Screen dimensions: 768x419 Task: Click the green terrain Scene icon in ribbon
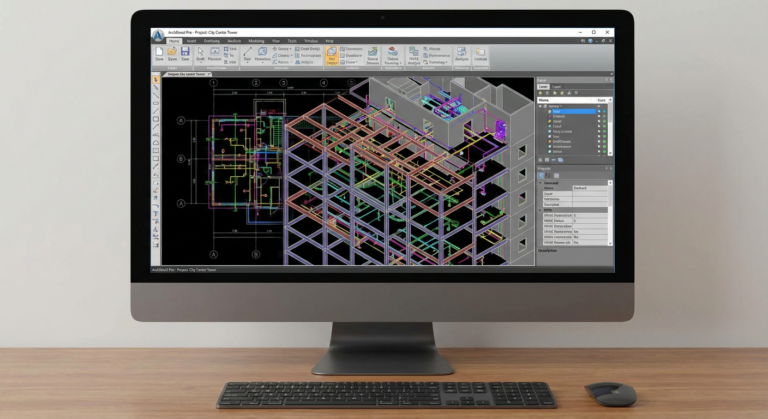tap(373, 51)
